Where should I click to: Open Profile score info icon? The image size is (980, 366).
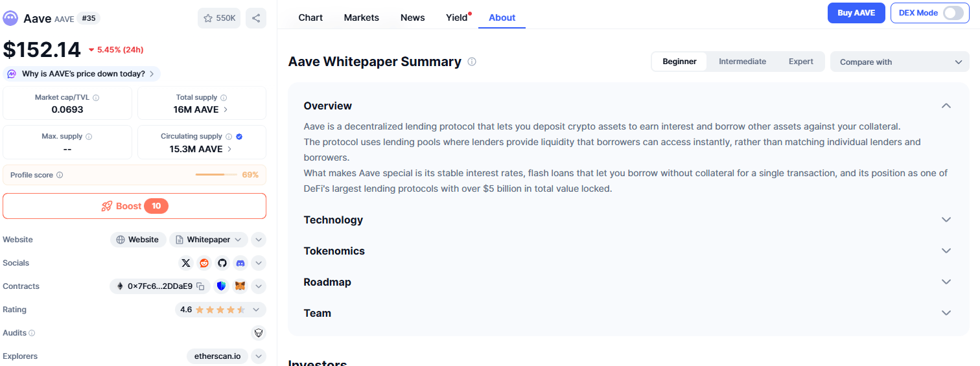pos(60,175)
